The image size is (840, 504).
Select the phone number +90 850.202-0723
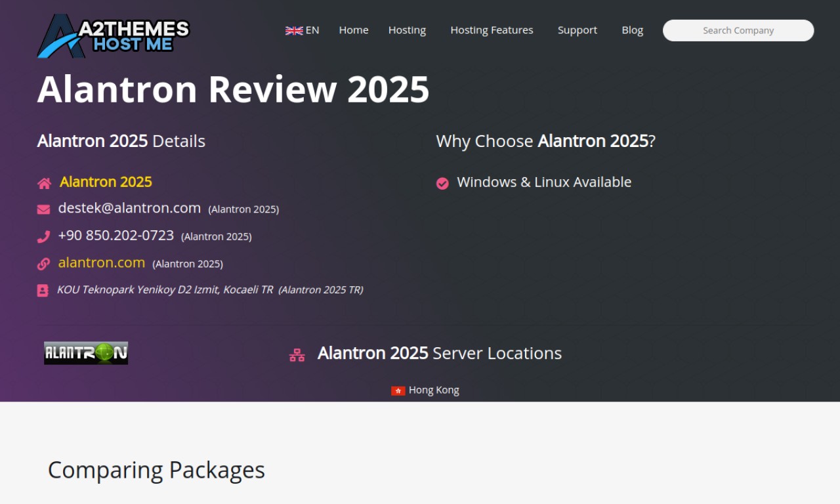pos(116,235)
